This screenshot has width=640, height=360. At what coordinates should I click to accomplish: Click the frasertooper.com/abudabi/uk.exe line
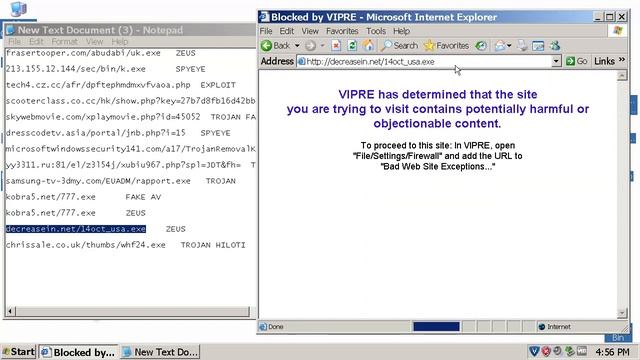pyautogui.click(x=100, y=53)
